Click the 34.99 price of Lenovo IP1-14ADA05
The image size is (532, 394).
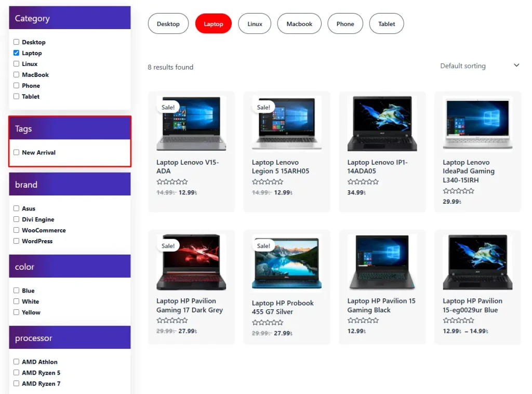356,192
